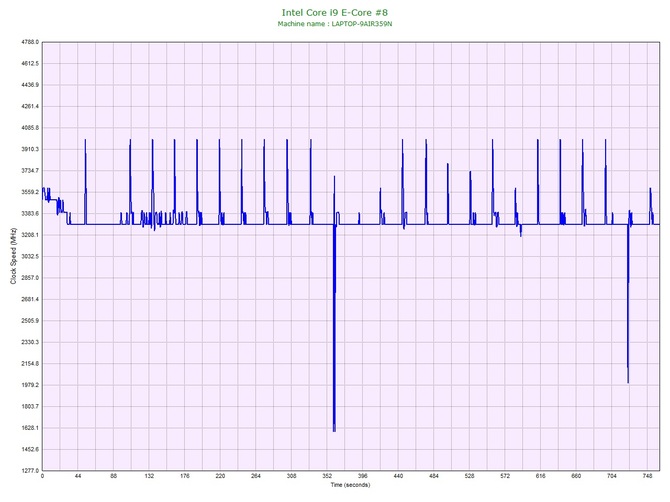Click the 572 time axis tick label

(505, 476)
